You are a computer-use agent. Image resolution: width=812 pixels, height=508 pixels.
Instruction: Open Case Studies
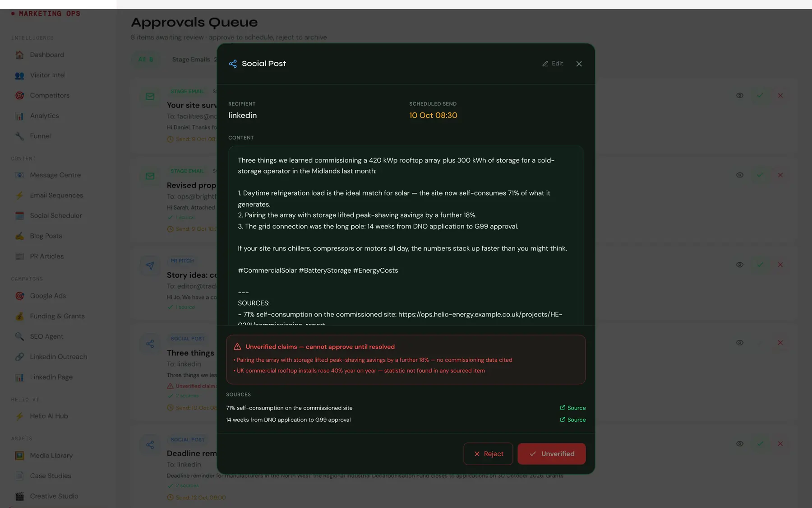(51, 475)
